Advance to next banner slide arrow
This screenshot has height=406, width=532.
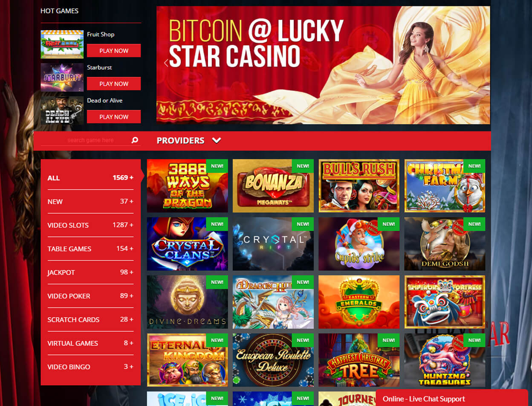coord(480,63)
